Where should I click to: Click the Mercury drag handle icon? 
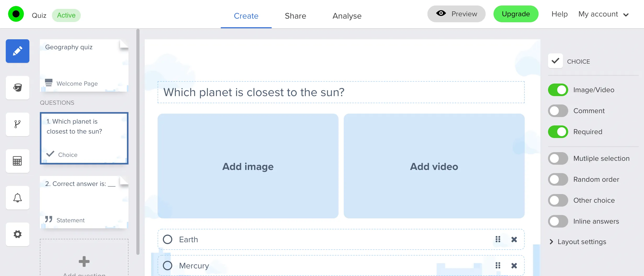tap(498, 266)
